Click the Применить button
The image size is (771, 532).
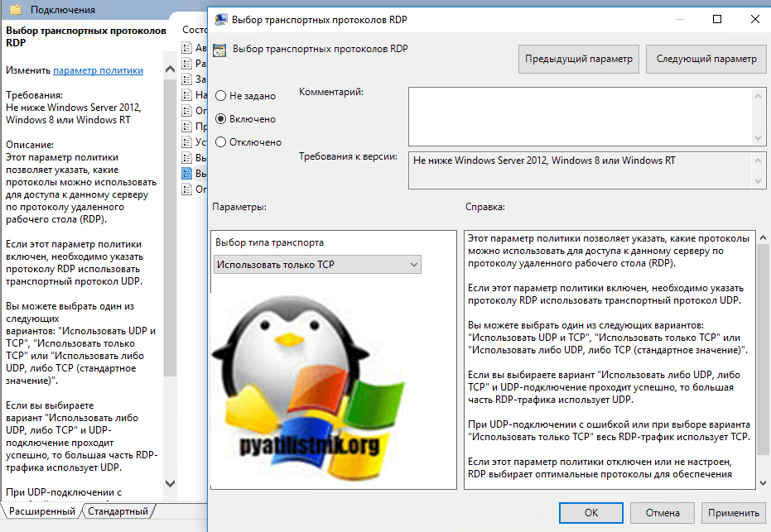[x=734, y=513]
